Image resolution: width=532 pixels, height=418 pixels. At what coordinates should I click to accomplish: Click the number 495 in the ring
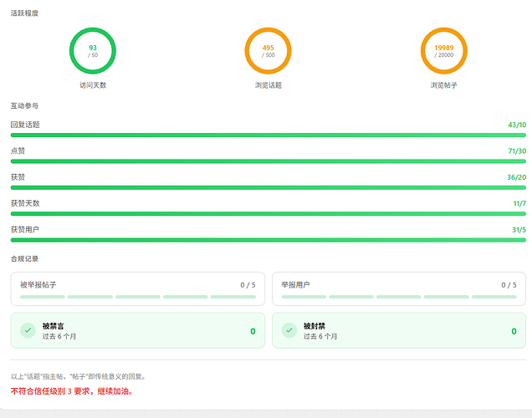pos(268,48)
